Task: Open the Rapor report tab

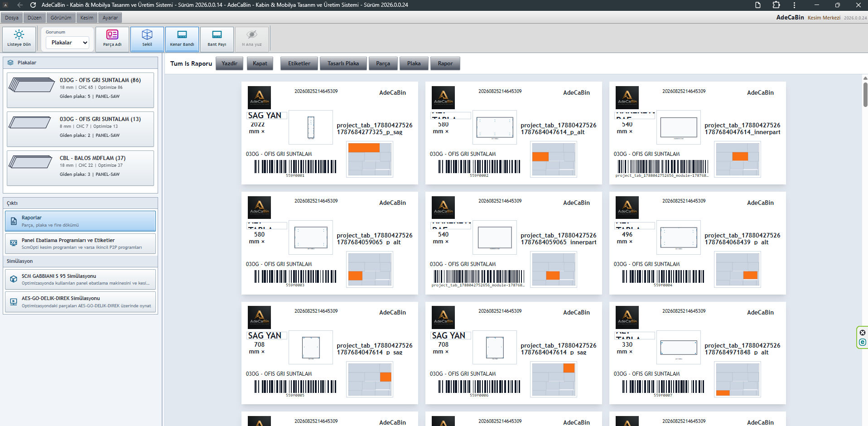Action: pos(445,63)
